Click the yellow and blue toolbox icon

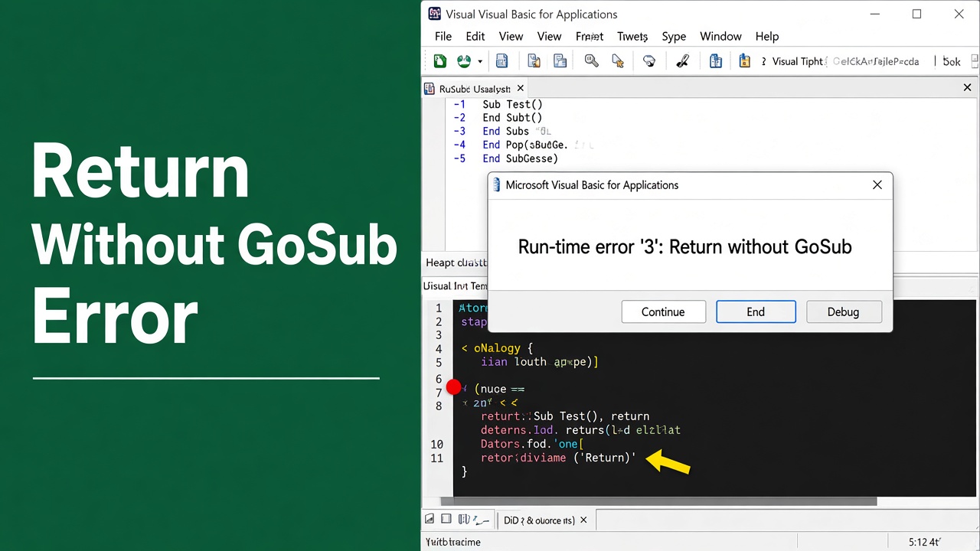(744, 61)
